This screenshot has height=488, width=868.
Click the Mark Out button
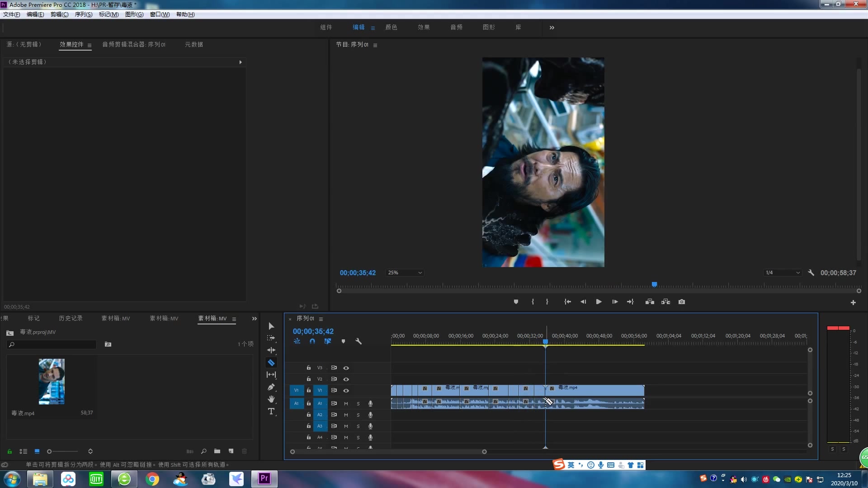point(547,302)
